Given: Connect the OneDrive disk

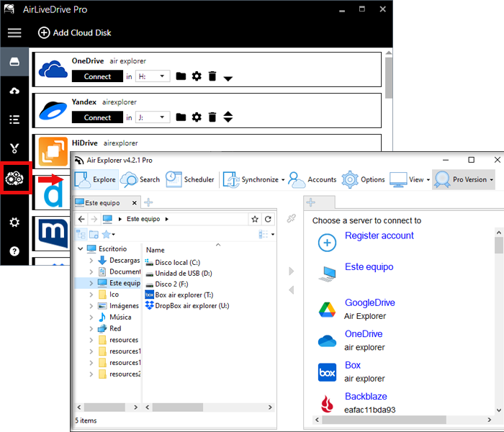Looking at the screenshot, I should (97, 76).
